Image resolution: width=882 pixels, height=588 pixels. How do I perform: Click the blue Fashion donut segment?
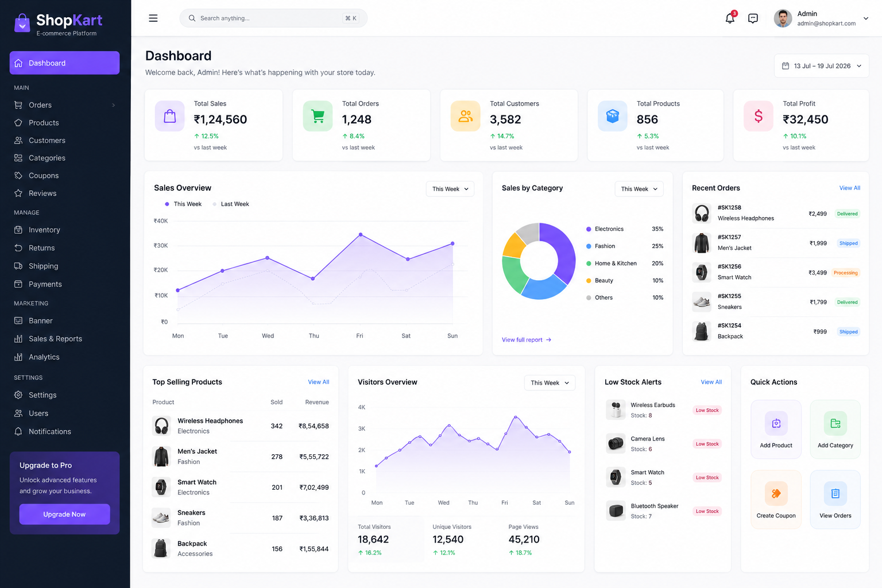(x=543, y=289)
